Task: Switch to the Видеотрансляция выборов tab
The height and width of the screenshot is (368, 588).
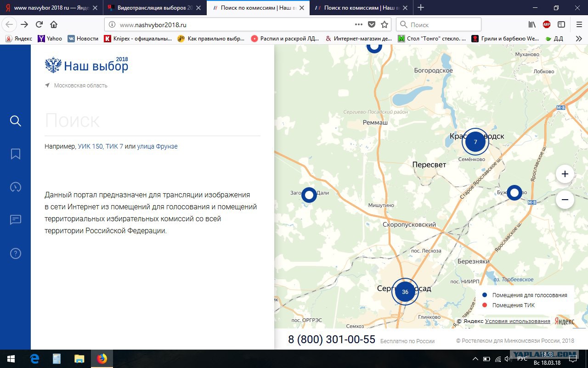Action: pyautogui.click(x=154, y=8)
